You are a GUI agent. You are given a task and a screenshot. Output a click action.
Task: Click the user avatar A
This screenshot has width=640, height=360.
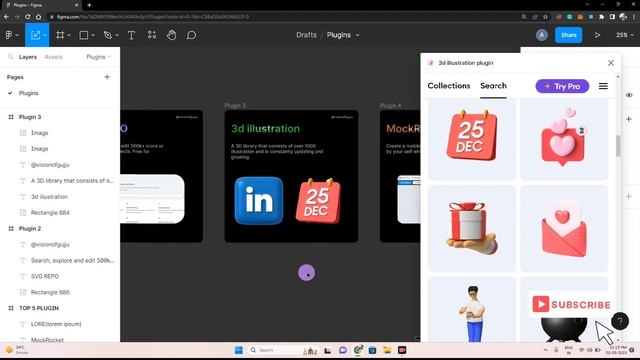coord(542,35)
